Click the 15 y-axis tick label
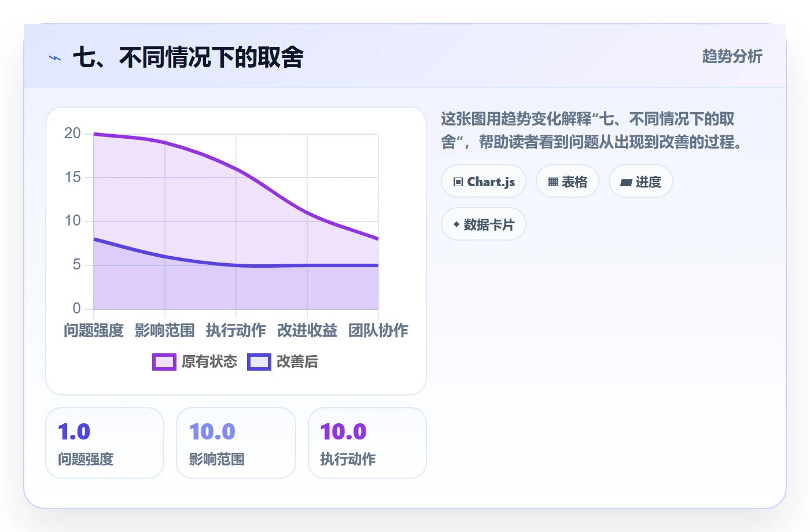Image resolution: width=810 pixels, height=532 pixels. point(73,177)
